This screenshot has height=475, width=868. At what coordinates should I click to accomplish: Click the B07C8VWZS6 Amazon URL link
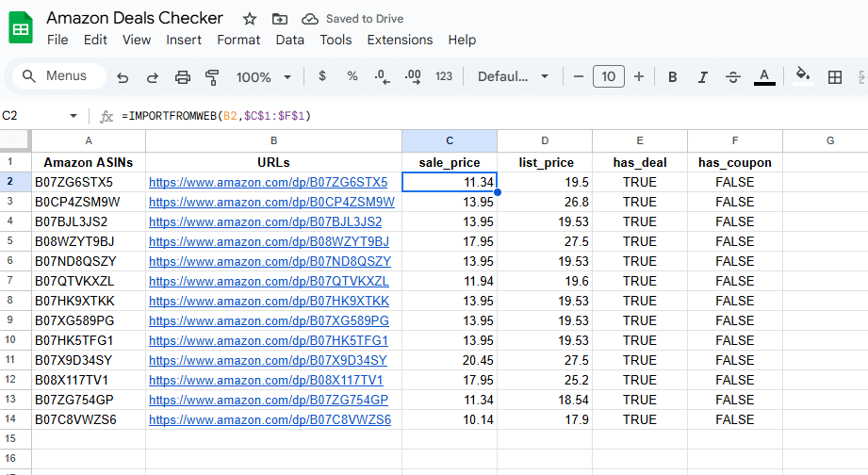click(x=270, y=419)
